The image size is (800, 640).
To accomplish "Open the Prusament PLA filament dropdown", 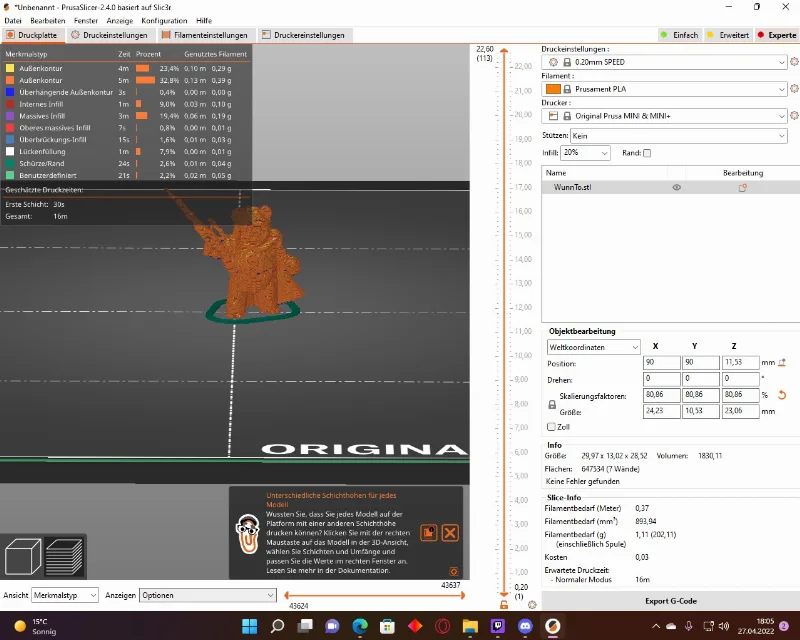I will tap(664, 89).
